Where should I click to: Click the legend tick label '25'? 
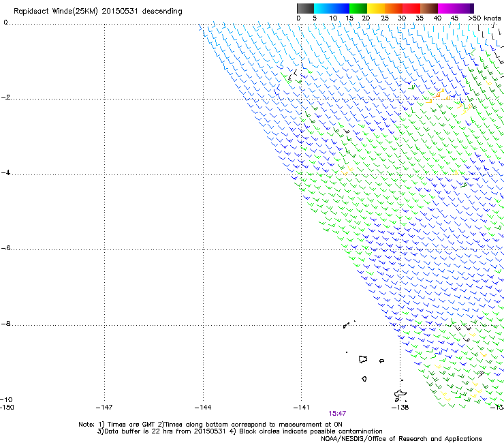coord(385,18)
